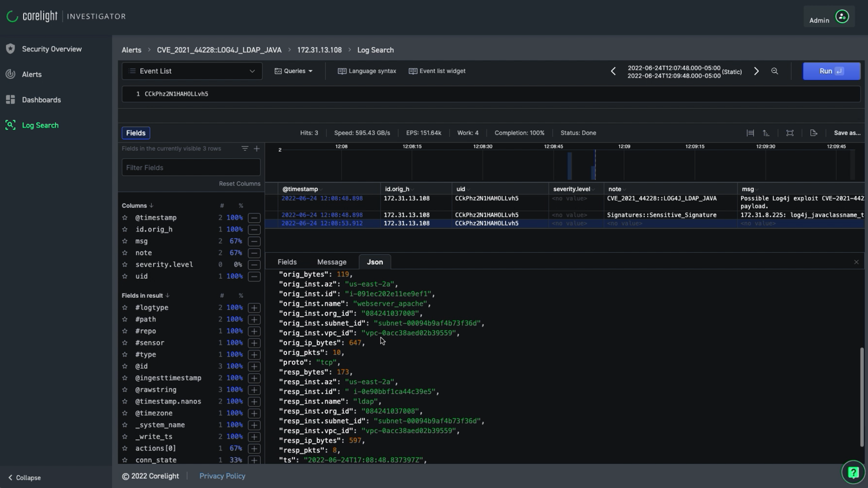Open the @timestamp column header menu
868x488 pixels.
(321, 190)
